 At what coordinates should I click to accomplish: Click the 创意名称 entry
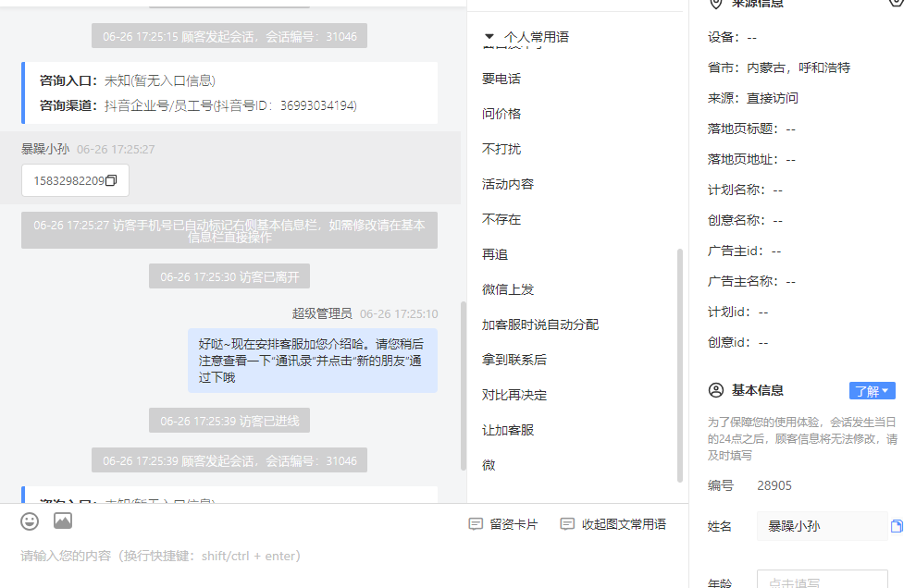[745, 220]
